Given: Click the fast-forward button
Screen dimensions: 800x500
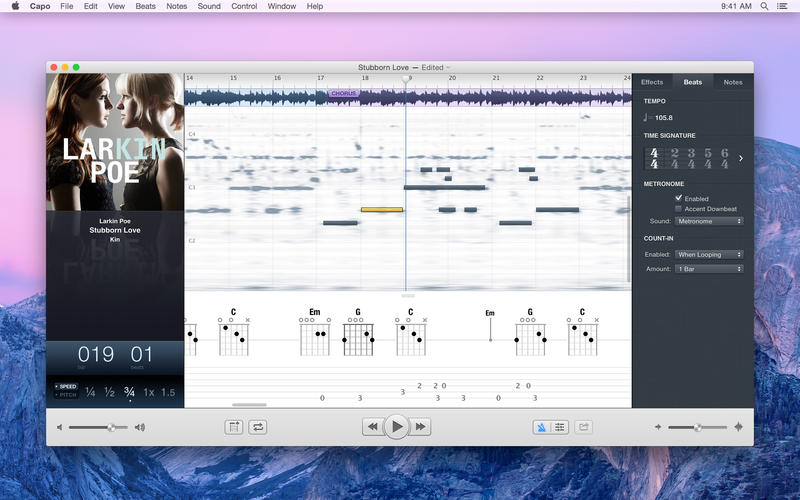Looking at the screenshot, I should pos(421,427).
